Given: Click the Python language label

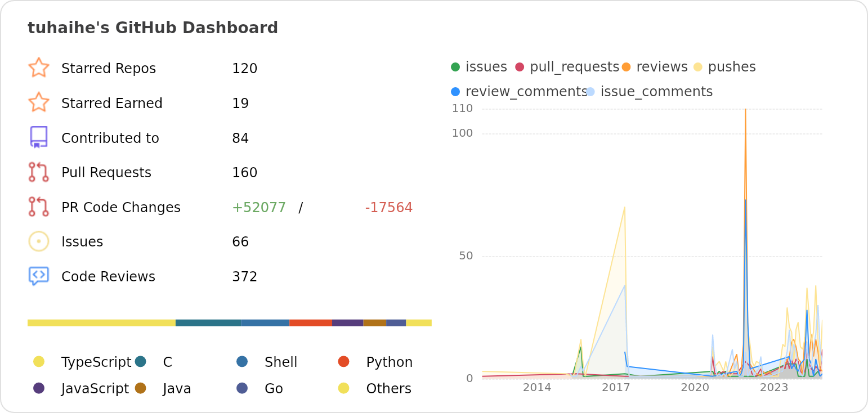Looking at the screenshot, I should click(x=390, y=362).
